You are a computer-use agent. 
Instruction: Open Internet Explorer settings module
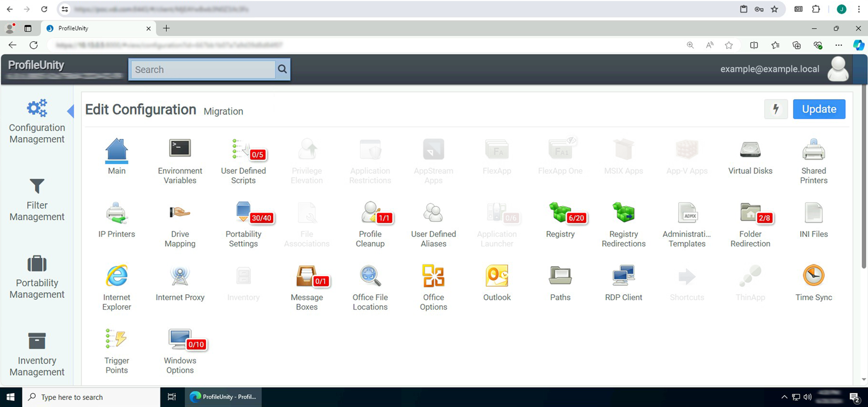117,288
